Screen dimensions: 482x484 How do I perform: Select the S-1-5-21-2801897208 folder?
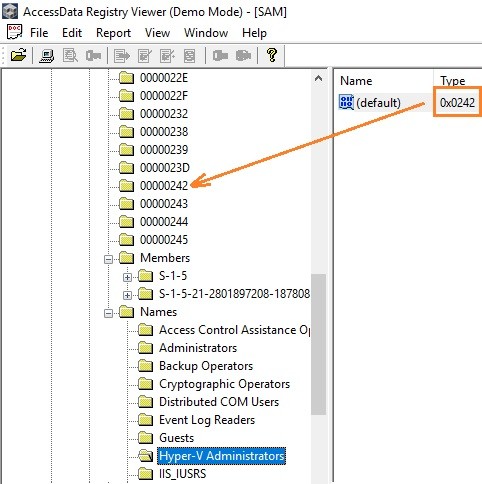(x=234, y=294)
